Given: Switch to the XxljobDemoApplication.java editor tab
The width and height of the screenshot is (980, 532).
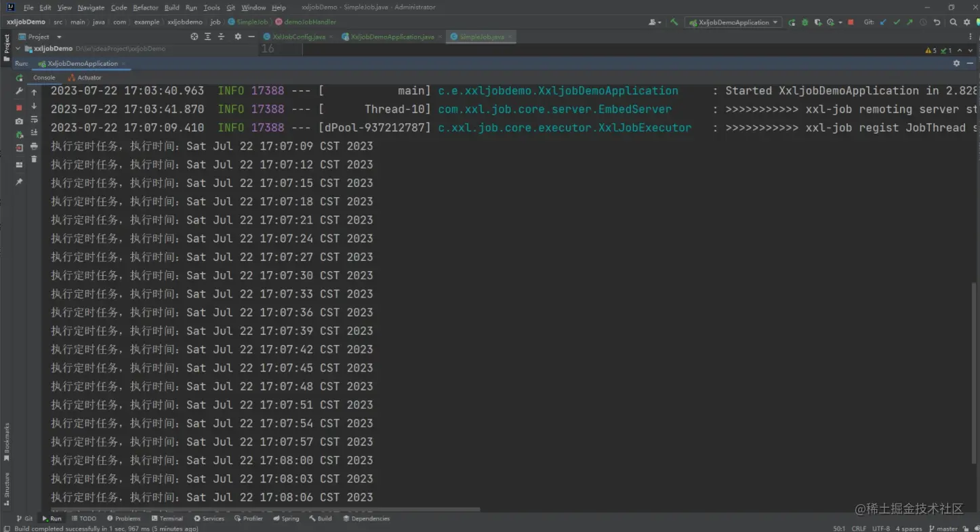Looking at the screenshot, I should click(391, 37).
